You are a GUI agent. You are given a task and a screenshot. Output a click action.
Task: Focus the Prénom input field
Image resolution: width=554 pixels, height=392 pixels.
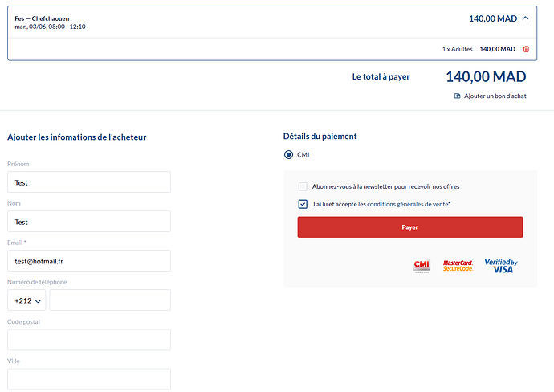pyautogui.click(x=89, y=182)
